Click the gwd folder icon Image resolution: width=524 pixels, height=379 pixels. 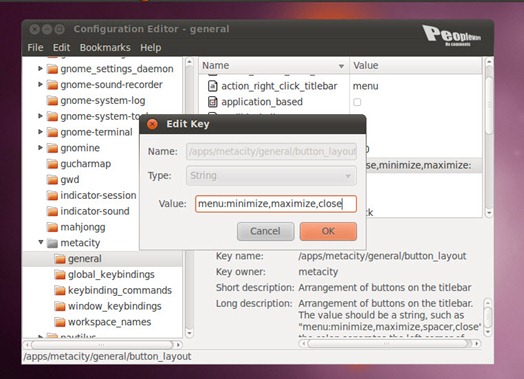52,180
